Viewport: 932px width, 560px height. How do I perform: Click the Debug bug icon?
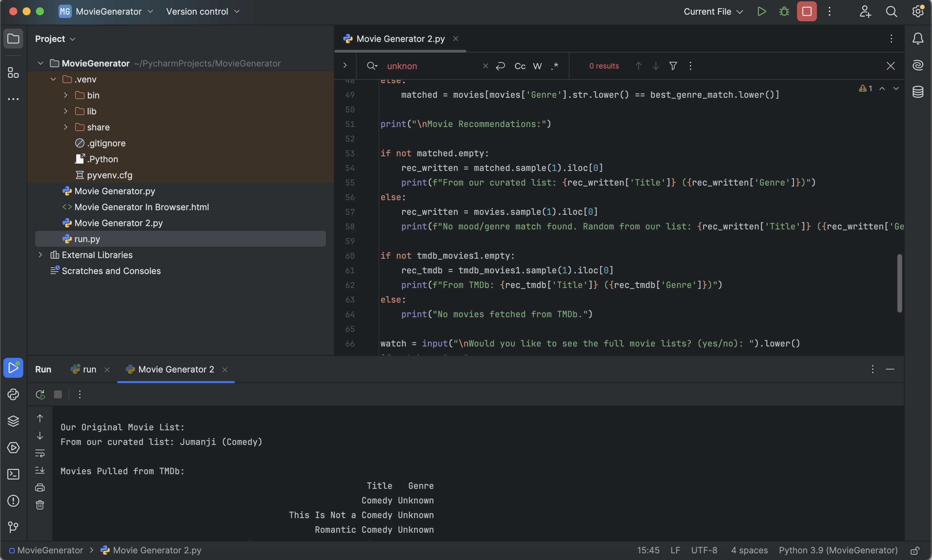784,11
